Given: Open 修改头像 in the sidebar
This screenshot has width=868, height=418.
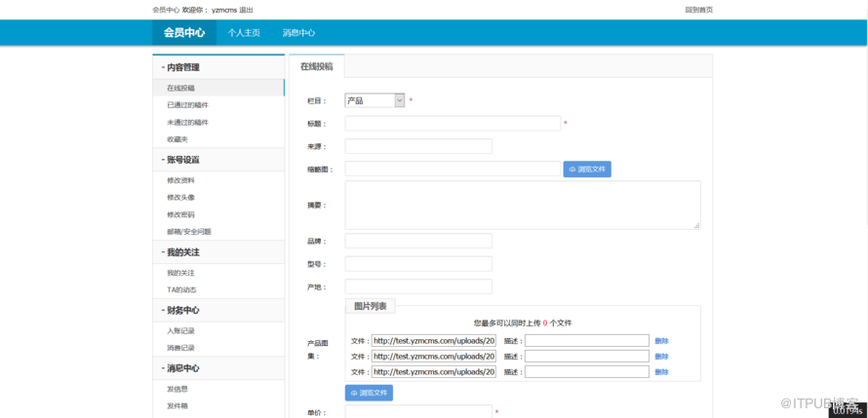Looking at the screenshot, I should click(180, 198).
